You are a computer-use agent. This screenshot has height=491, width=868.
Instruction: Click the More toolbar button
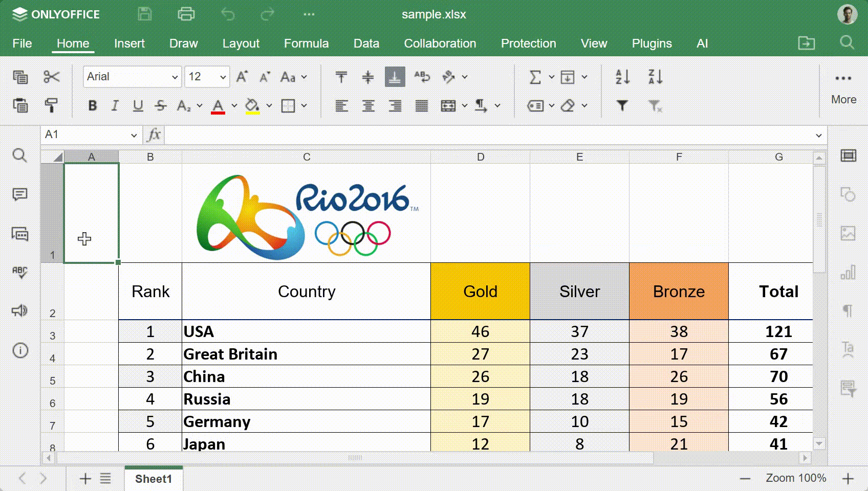pyautogui.click(x=843, y=87)
